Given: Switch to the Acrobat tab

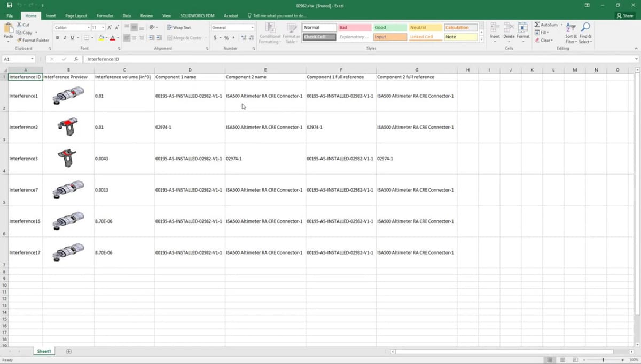Looking at the screenshot, I should (231, 16).
